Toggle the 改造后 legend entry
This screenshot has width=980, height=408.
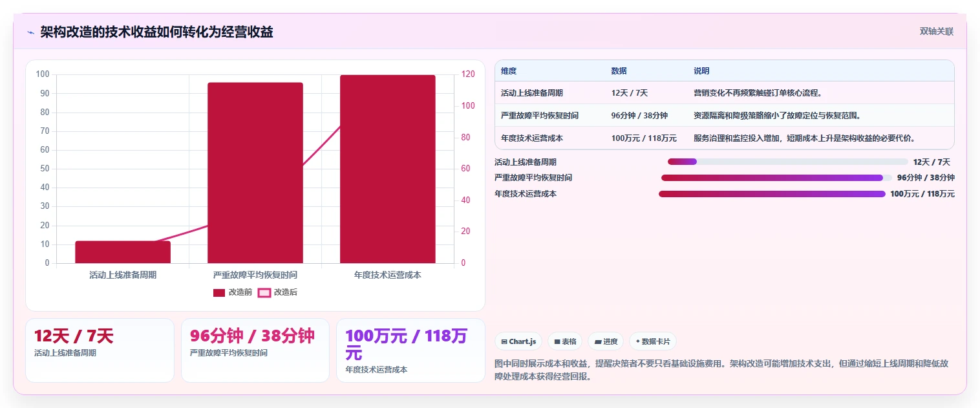[x=277, y=292]
